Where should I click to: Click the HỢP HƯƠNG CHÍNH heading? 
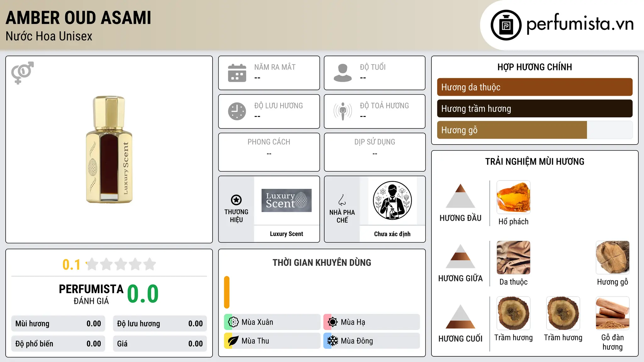pyautogui.click(x=535, y=67)
